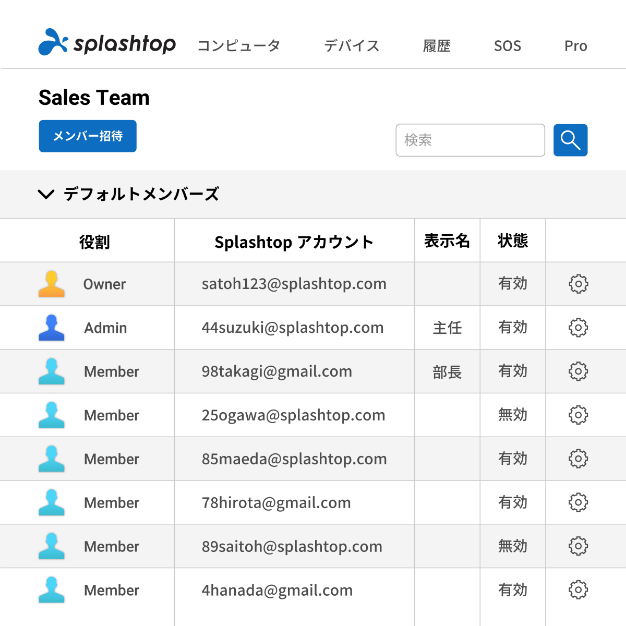Click the 表示名 column header
The height and width of the screenshot is (626, 626).
click(447, 241)
